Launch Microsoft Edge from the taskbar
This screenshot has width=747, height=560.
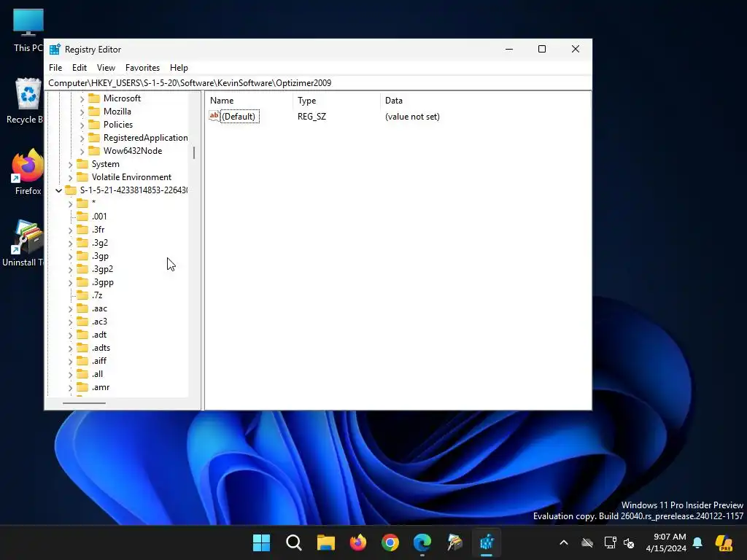422,542
